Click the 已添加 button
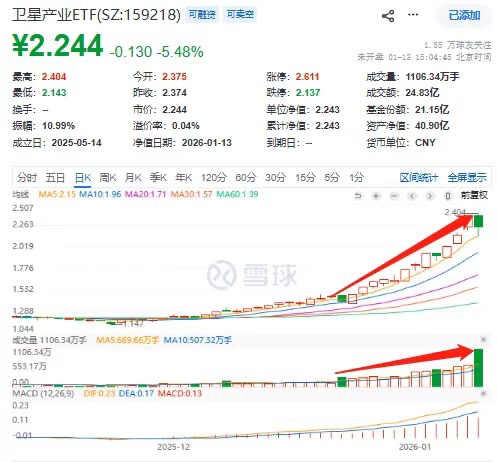This screenshot has height=462, width=497. [464, 15]
